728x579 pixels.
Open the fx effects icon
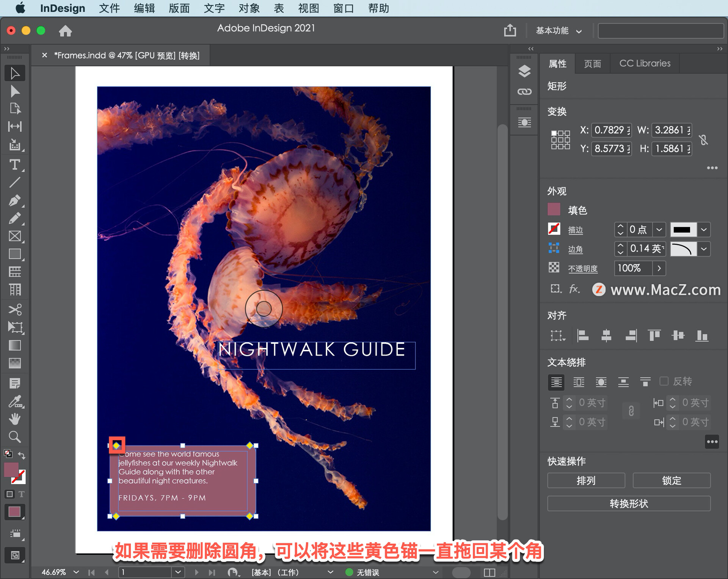[x=574, y=289]
